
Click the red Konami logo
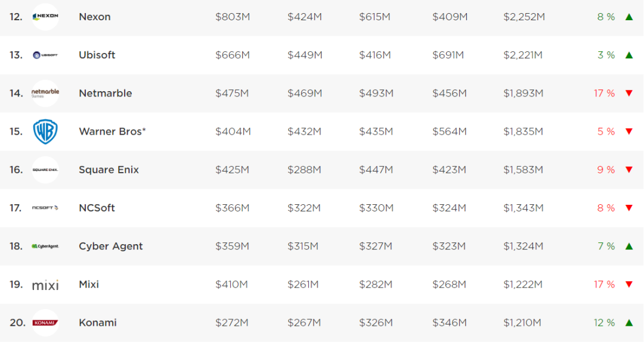[x=45, y=323]
